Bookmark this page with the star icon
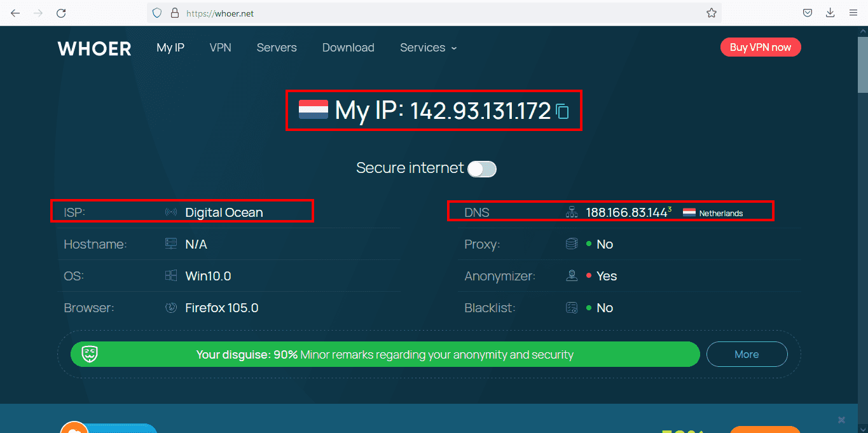The image size is (868, 433). 712,13
